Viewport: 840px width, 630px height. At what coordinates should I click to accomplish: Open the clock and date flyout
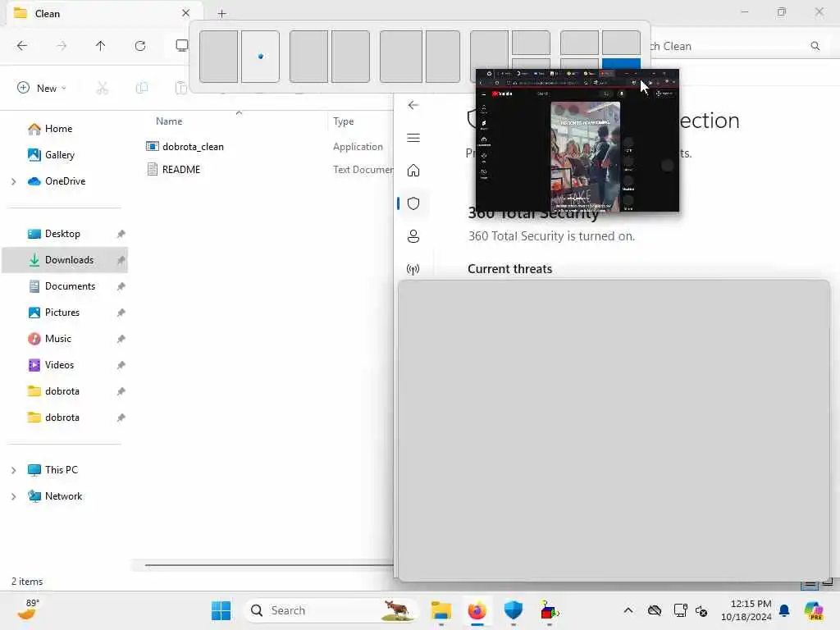(746, 610)
